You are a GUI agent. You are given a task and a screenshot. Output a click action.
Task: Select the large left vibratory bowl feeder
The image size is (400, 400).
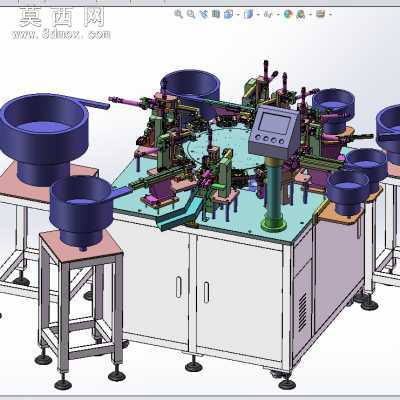pos(44,139)
